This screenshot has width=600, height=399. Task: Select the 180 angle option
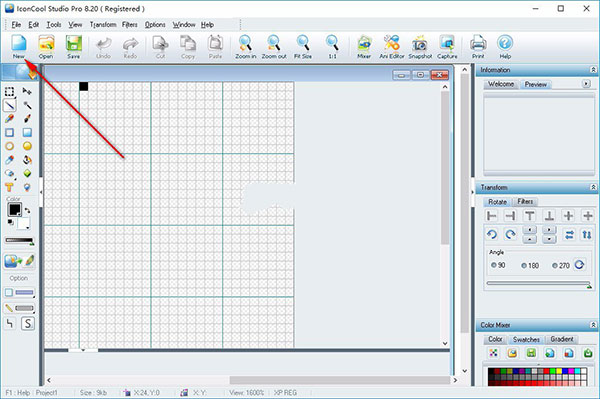pos(530,265)
